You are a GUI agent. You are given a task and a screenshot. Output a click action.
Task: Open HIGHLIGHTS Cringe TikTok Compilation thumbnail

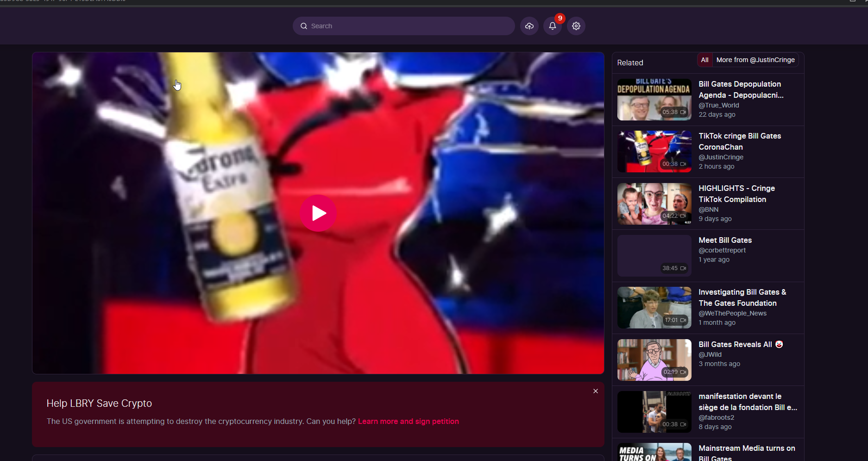654,204
